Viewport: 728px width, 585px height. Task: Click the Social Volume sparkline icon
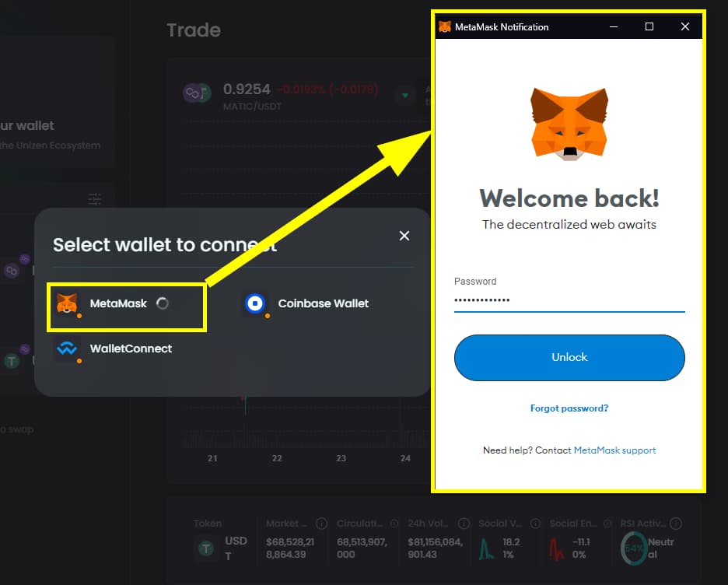pos(486,548)
